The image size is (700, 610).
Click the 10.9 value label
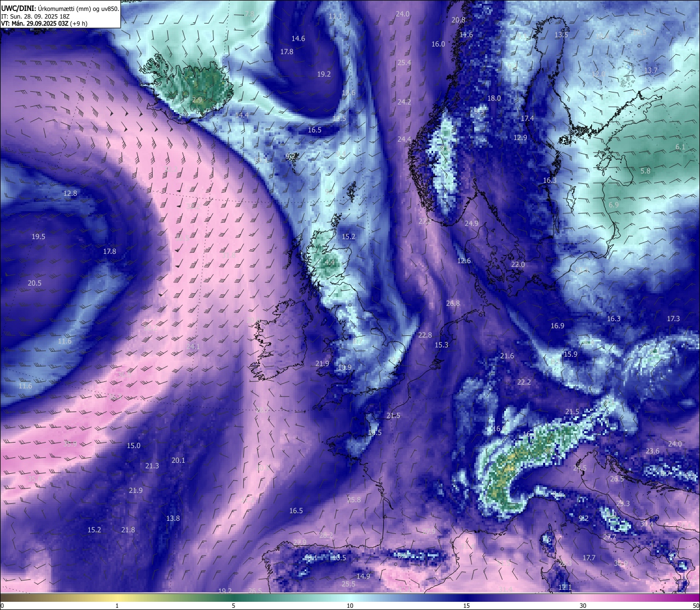[x=345, y=368]
